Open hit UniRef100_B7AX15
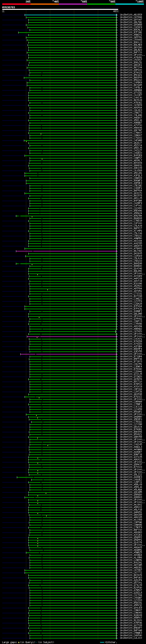 coord(131,72)
